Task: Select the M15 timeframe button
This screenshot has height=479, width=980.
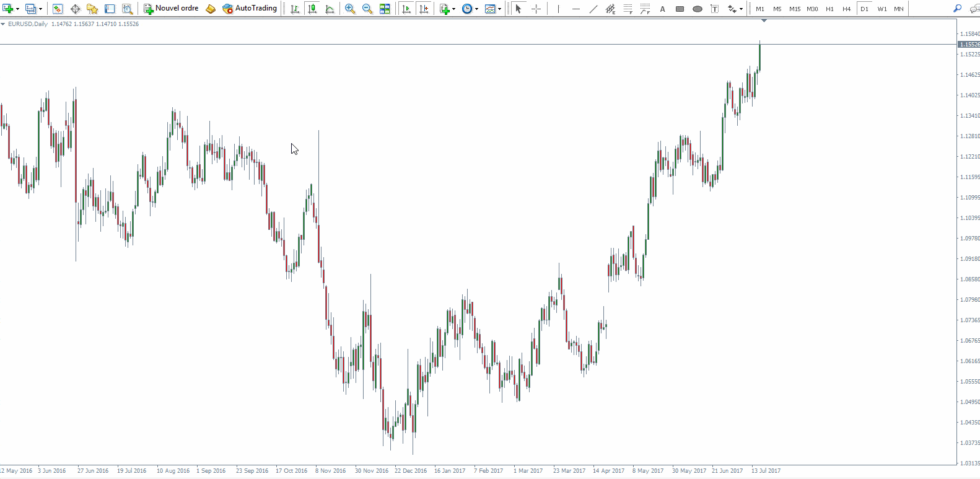Action: point(795,9)
